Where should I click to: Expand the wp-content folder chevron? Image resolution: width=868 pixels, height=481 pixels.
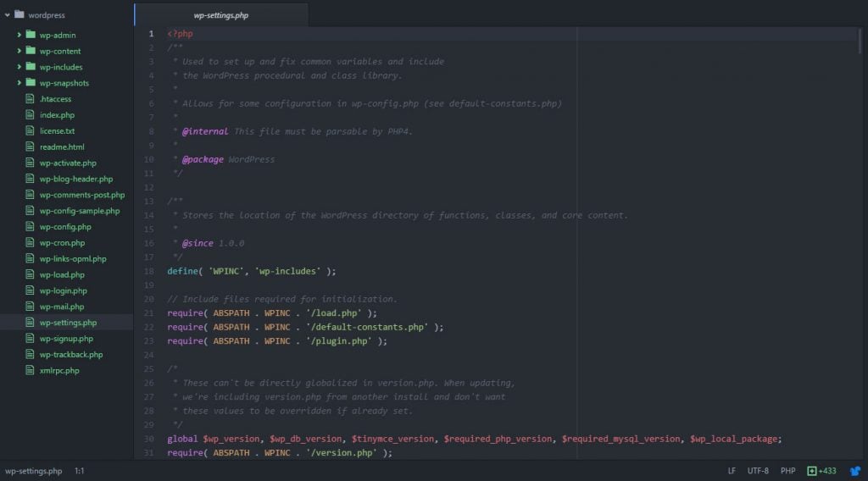(x=19, y=51)
